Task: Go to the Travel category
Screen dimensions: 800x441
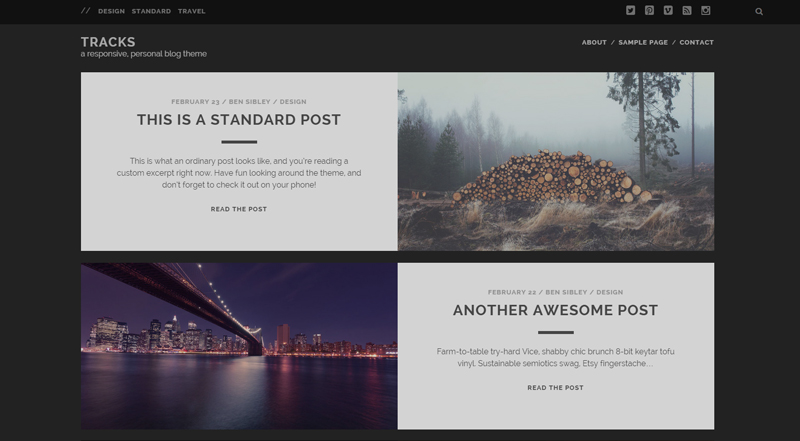Action: pos(192,11)
